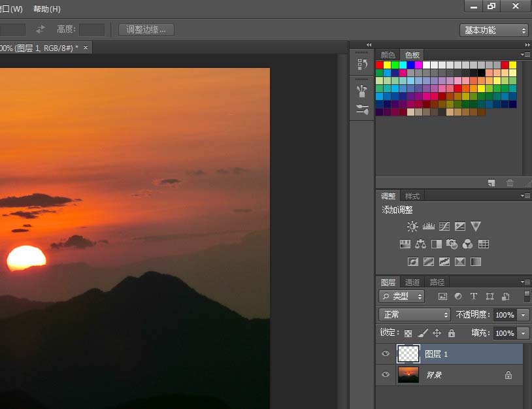532x409 pixels.
Task: Open the 不透明度 opacity dropdown arrow
Action: pos(522,314)
